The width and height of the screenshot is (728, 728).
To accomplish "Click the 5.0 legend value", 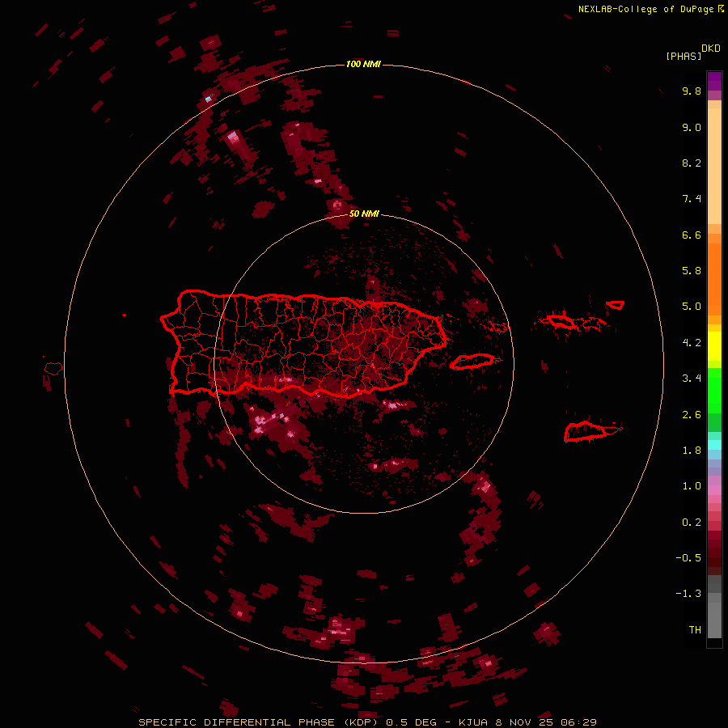I will 692,307.
